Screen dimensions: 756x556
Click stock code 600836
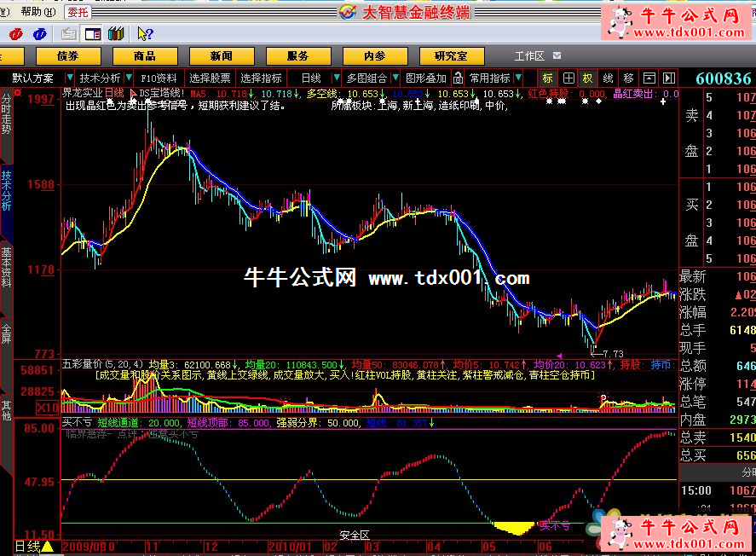pyautogui.click(x=724, y=78)
